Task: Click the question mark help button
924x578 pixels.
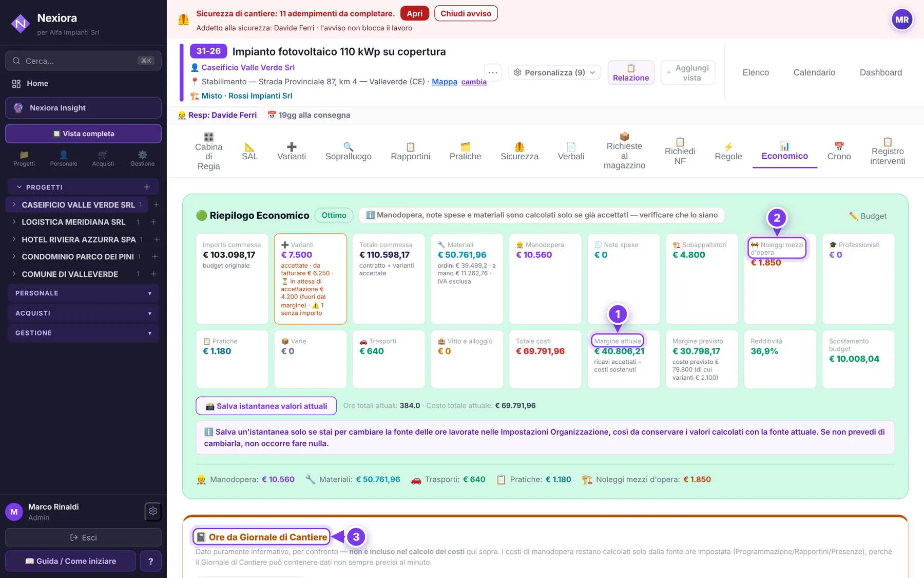Action: tap(150, 561)
